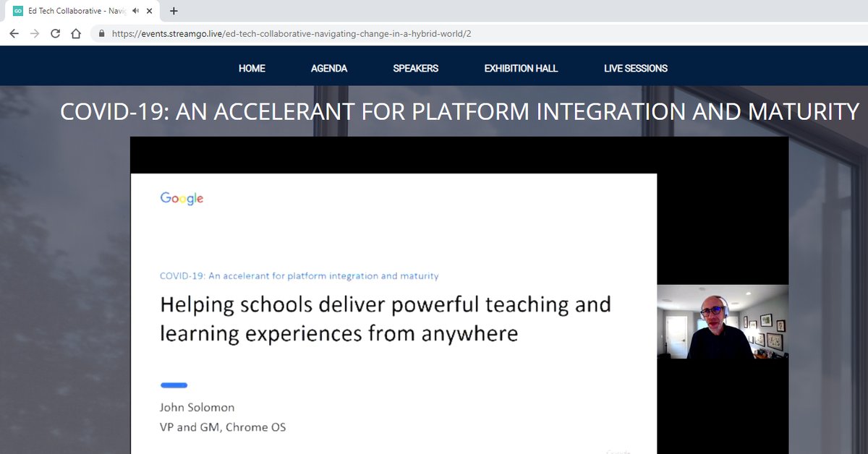Click the blue underline bar on slide

click(174, 385)
